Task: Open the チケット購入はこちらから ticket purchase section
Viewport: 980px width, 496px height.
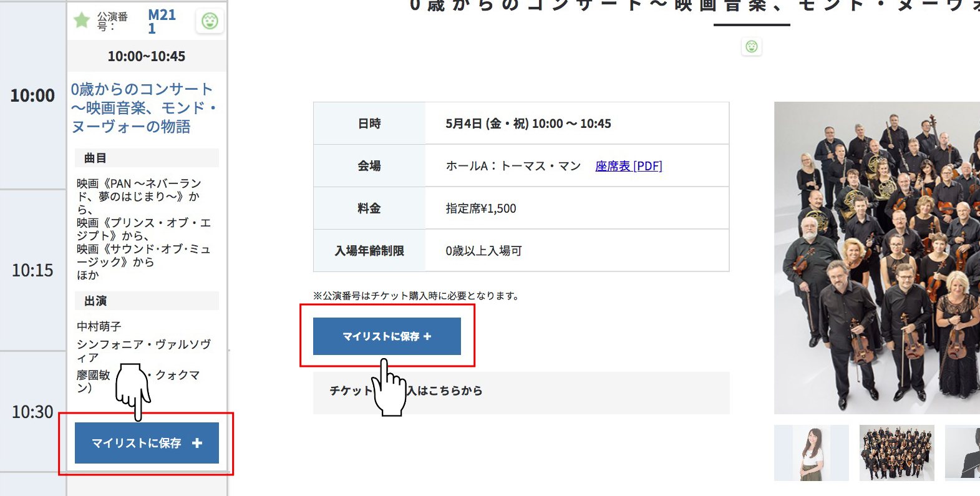Action: point(521,393)
